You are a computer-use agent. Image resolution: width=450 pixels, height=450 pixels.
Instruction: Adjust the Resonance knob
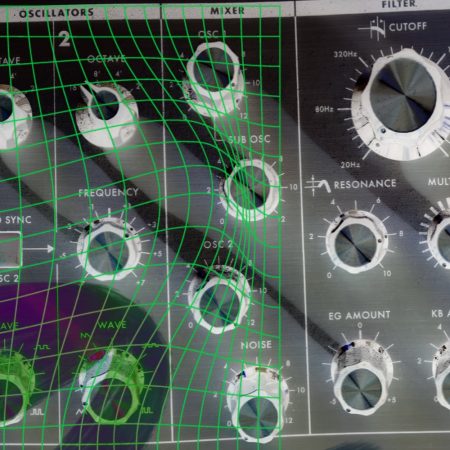pos(357,242)
